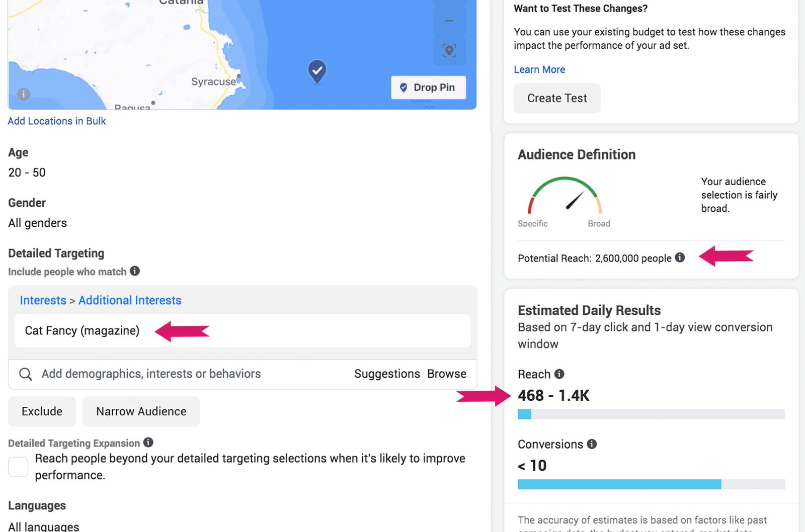Expand Additional Interests in the breadcrumb
Image resolution: width=805 pixels, height=532 pixels.
tap(130, 300)
